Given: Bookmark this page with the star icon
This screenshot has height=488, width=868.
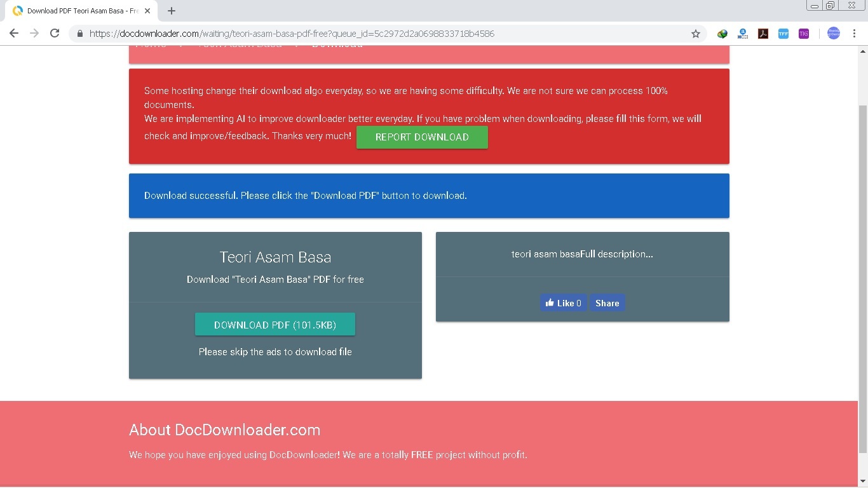Looking at the screenshot, I should [696, 34].
